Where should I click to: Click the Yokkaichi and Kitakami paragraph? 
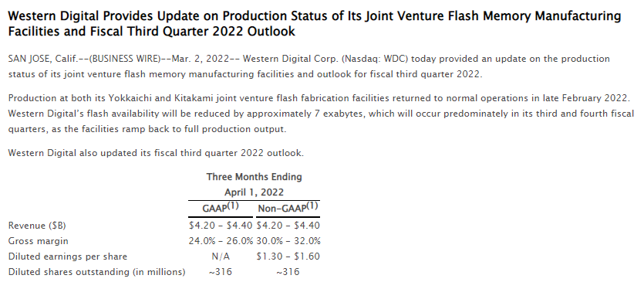pos(321,114)
